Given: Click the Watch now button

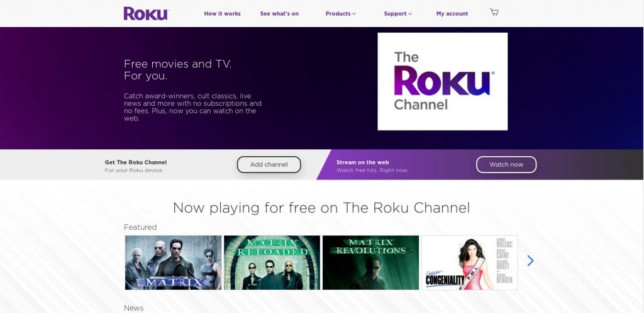Looking at the screenshot, I should 506,164.
